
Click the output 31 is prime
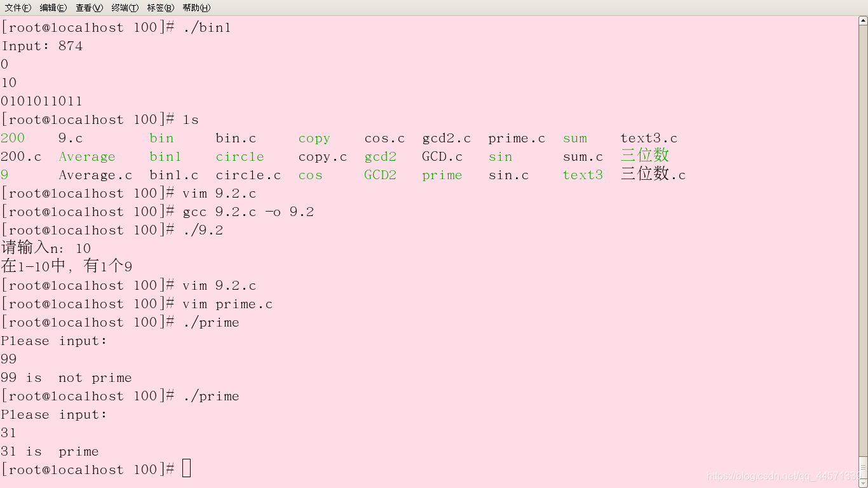tap(50, 452)
